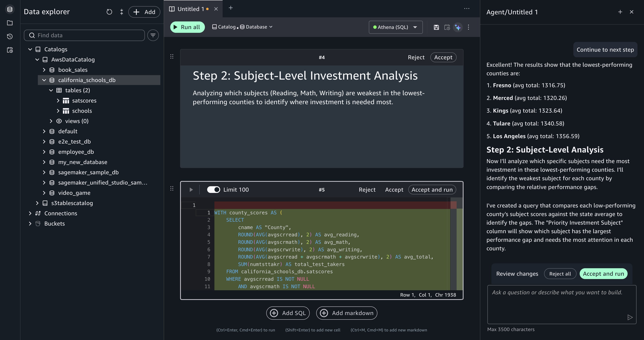Select the e2e_test_db database row
This screenshot has height=340, width=644.
coord(99,141)
